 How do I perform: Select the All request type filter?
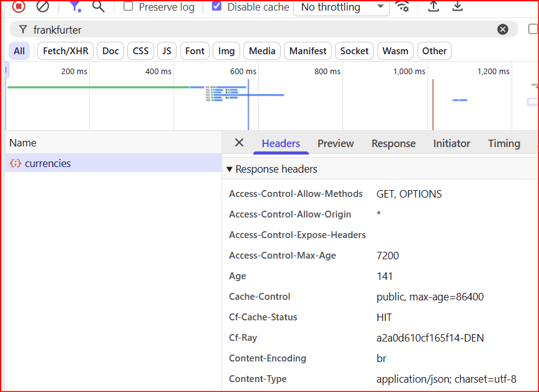click(19, 51)
